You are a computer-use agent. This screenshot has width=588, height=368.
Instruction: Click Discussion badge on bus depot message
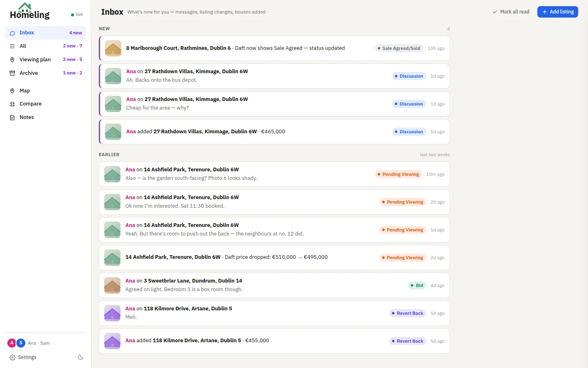(409, 76)
